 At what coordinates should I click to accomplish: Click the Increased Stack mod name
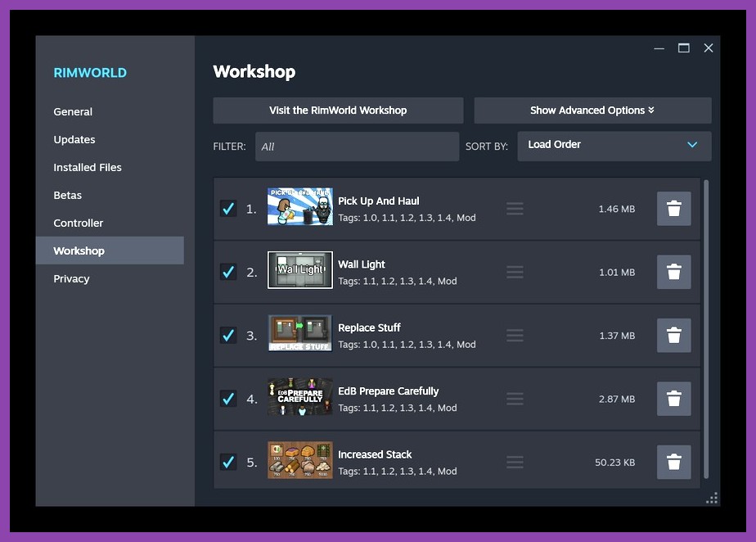coord(375,454)
